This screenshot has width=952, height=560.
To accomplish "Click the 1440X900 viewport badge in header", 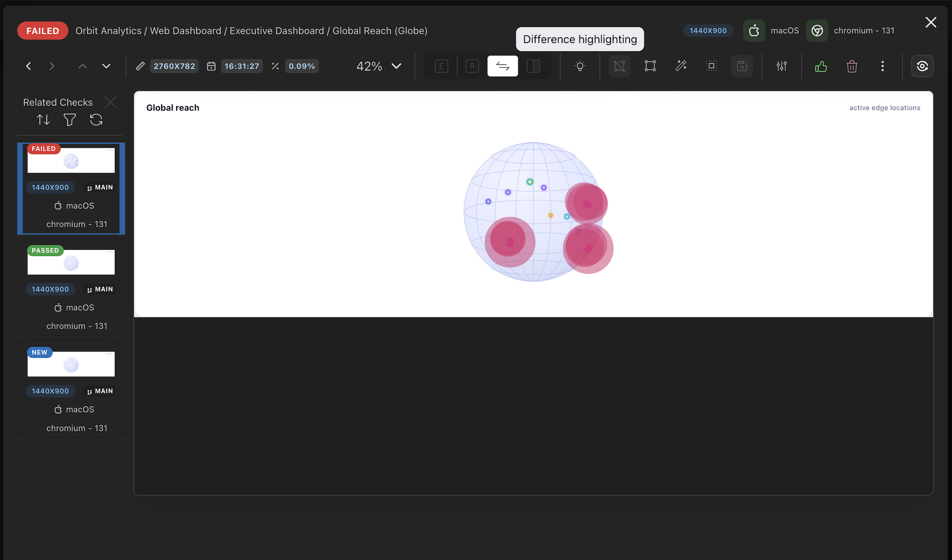I will [708, 31].
